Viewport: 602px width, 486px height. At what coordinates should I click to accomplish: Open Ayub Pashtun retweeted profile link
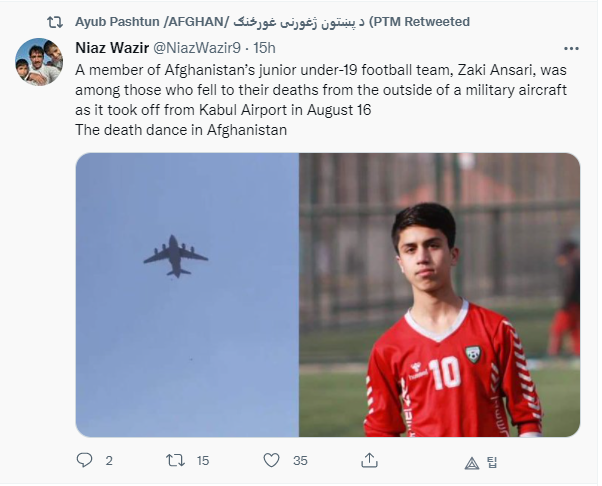pos(272,22)
